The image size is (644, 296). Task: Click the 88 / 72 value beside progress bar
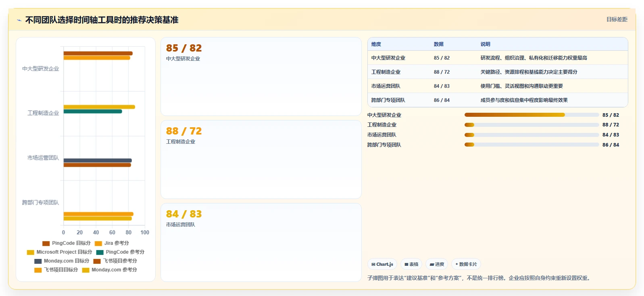click(611, 125)
